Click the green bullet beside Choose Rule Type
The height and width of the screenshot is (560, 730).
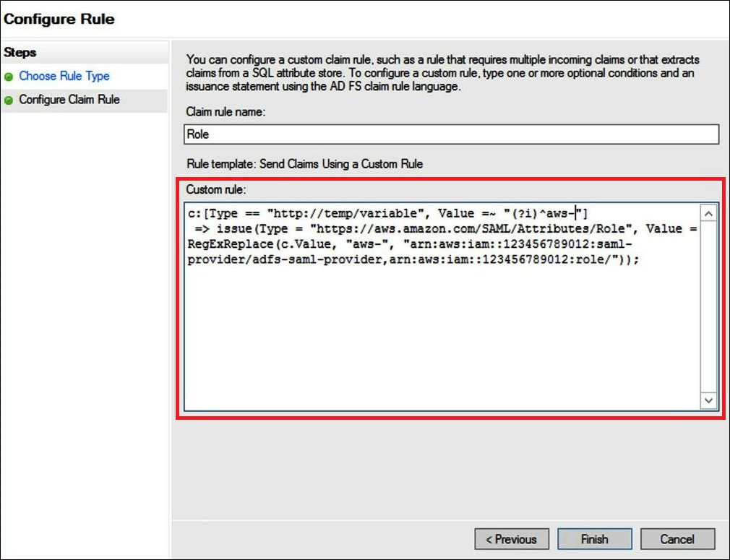point(9,77)
